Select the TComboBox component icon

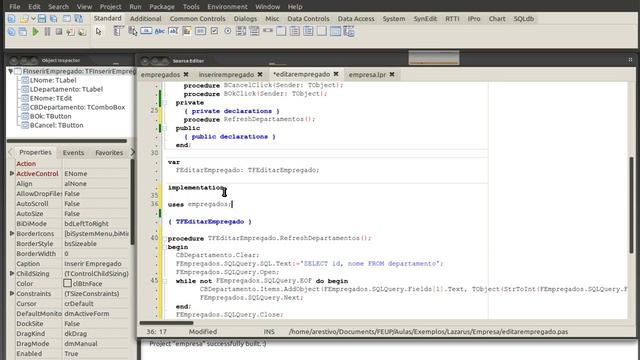point(254,31)
